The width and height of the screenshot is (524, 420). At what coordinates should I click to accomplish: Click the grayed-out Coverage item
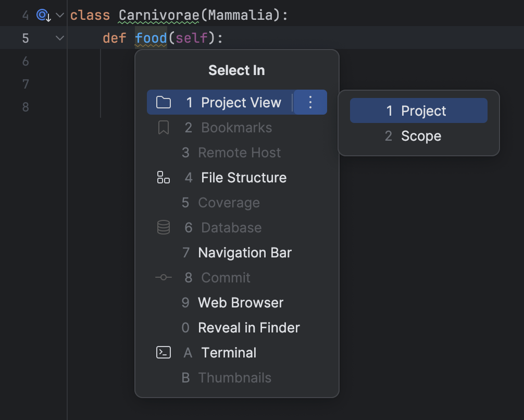229,202
